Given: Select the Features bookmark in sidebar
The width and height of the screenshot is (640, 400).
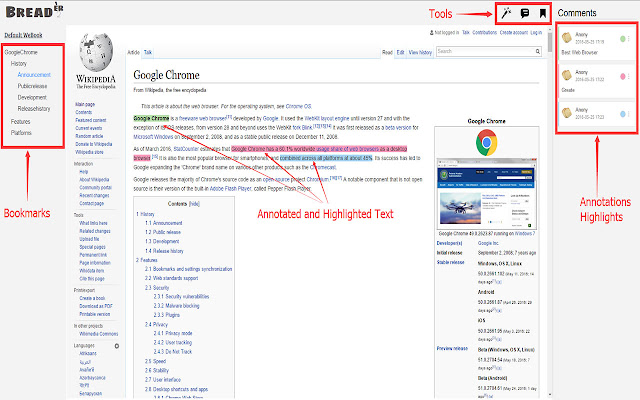Looking at the screenshot, I should point(20,122).
